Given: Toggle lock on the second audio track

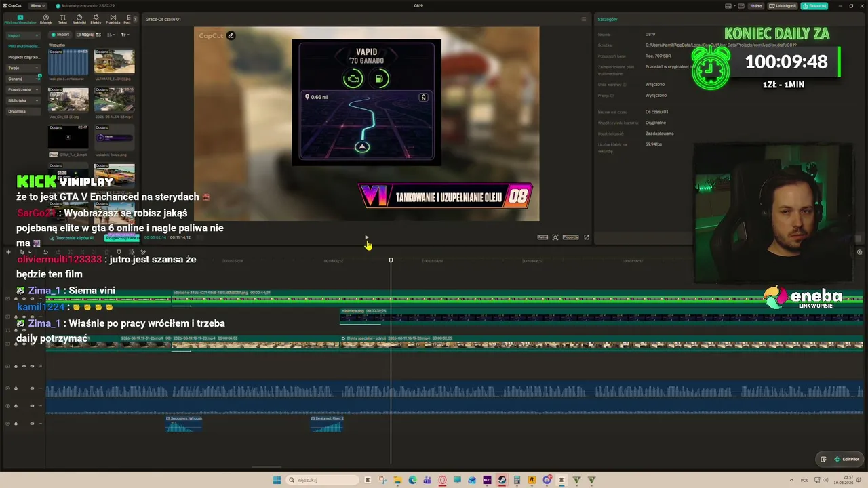Looking at the screenshot, I should tap(16, 406).
